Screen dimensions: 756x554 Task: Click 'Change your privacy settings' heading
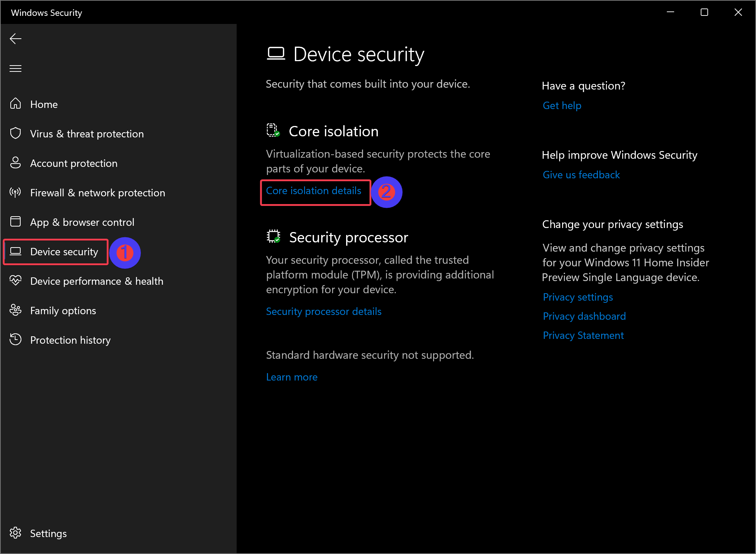612,224
